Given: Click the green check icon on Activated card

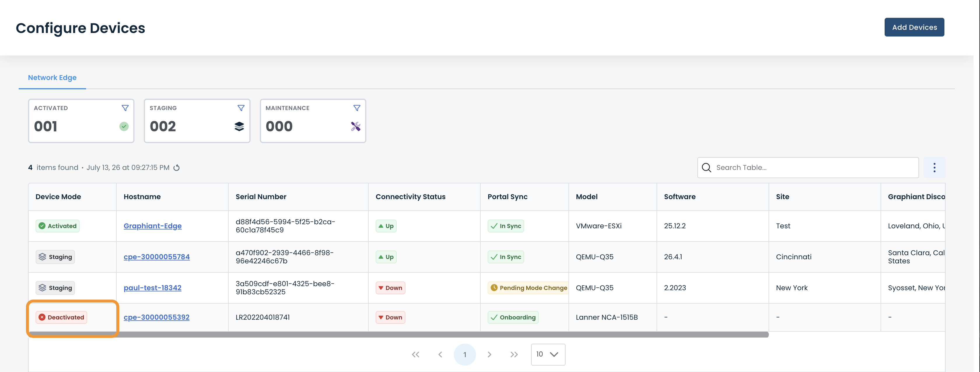Looking at the screenshot, I should (124, 126).
